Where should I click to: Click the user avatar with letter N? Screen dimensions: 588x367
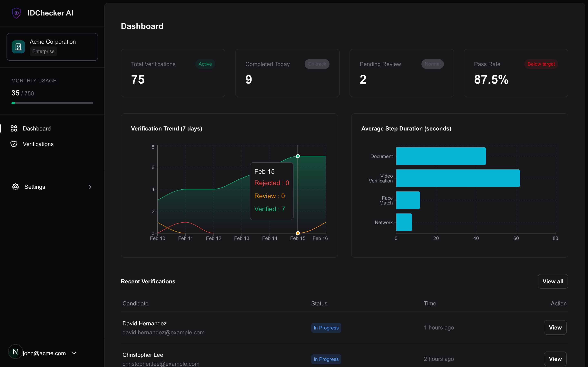[15, 352]
